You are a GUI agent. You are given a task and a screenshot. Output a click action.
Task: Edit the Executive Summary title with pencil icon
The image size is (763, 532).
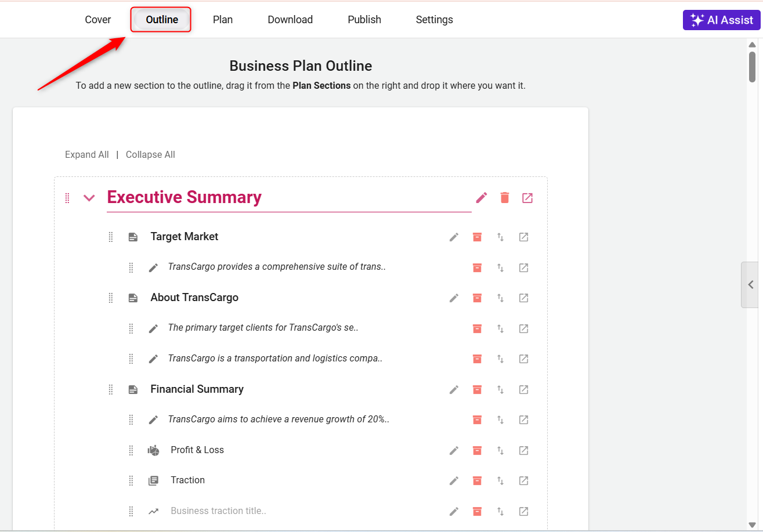pyautogui.click(x=482, y=198)
